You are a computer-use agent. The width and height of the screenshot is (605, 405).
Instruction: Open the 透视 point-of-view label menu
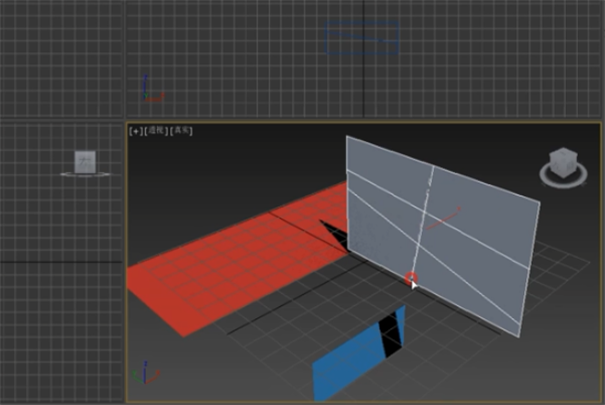point(156,131)
